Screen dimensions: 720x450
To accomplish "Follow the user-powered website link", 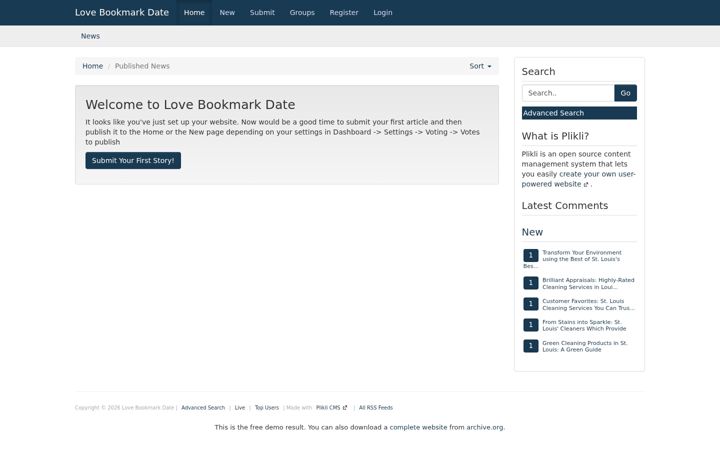I will [579, 179].
